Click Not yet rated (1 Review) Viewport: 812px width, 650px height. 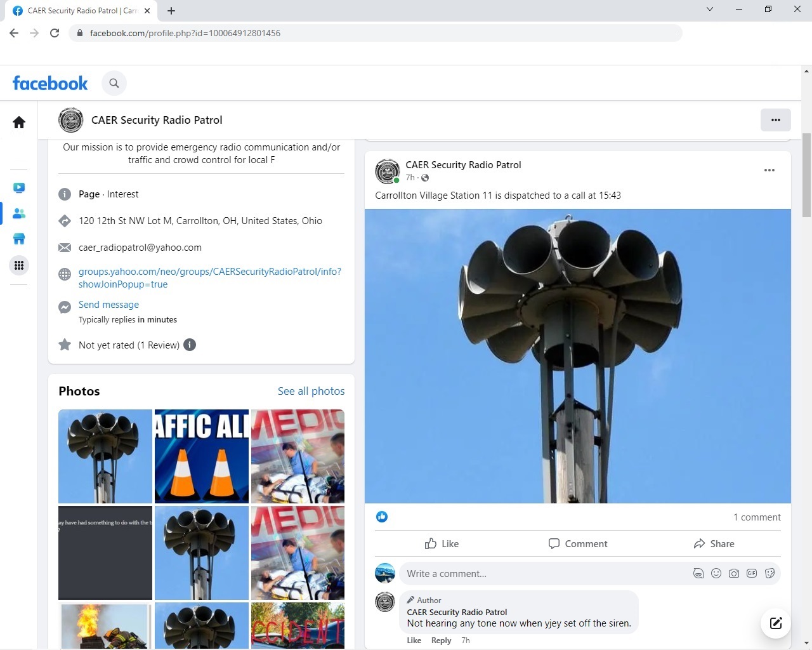[x=129, y=345]
